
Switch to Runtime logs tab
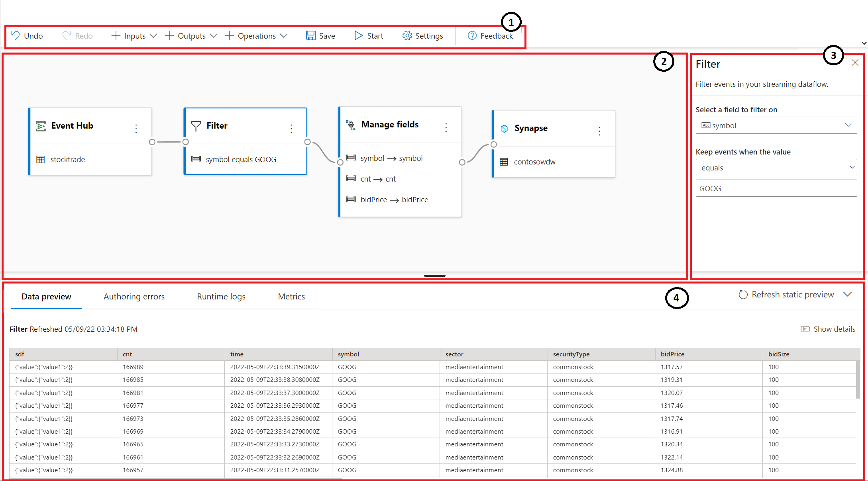pyautogui.click(x=221, y=297)
